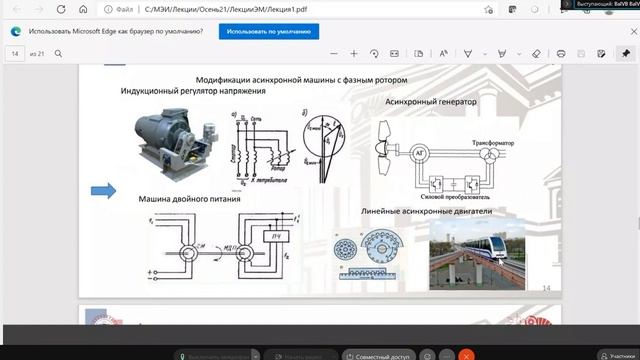Viewport: 640px width, 360px height.
Task: Save PDF as a new copy
Action: (x=601, y=53)
